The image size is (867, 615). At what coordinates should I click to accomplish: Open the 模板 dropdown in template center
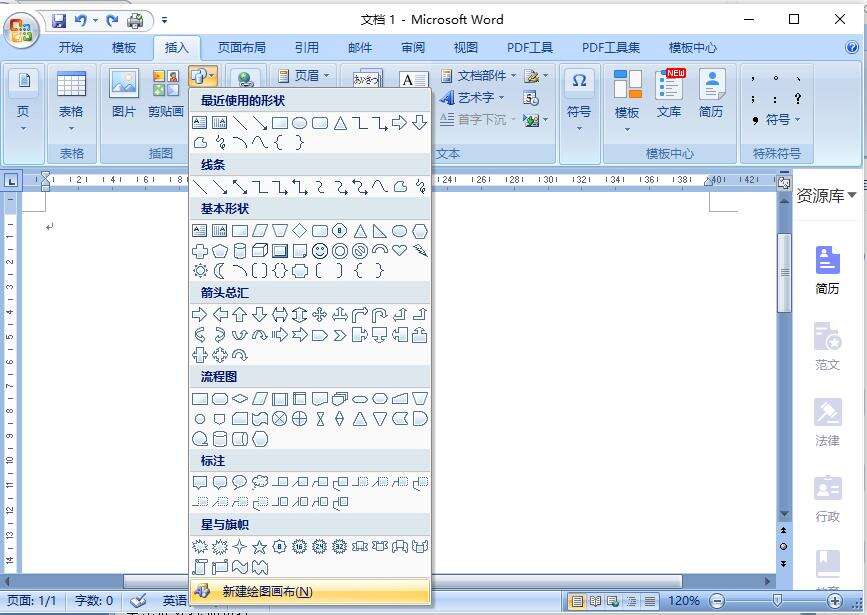pos(627,102)
